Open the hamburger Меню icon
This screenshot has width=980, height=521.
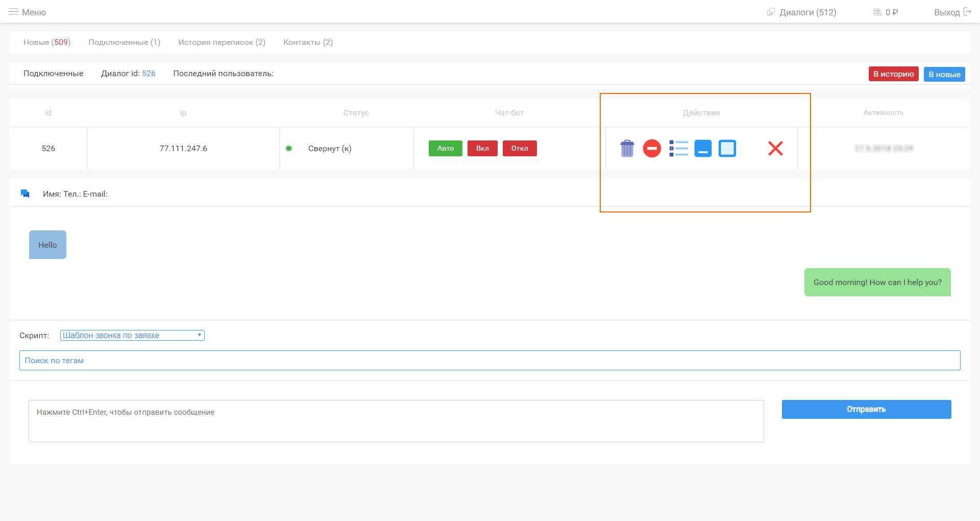point(13,12)
